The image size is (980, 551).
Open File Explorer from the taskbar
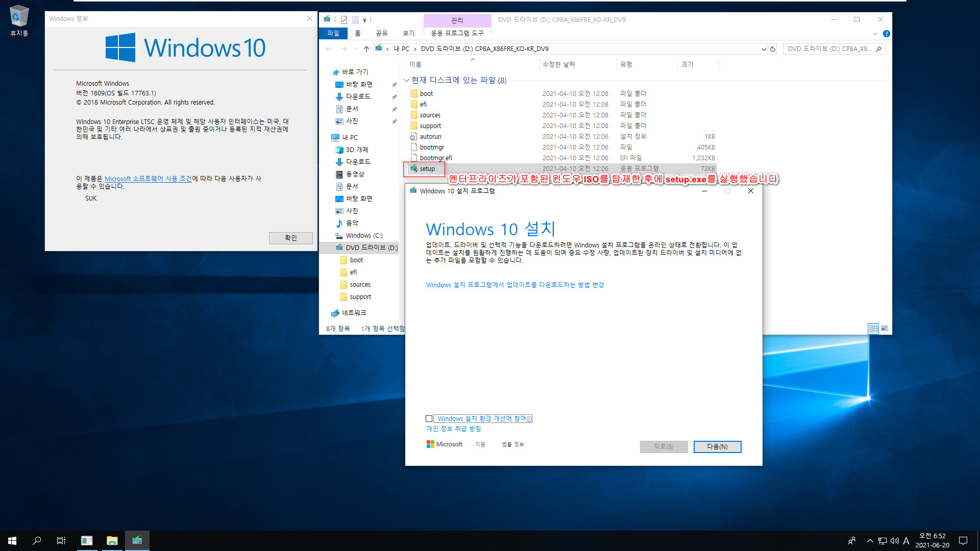pyautogui.click(x=112, y=541)
